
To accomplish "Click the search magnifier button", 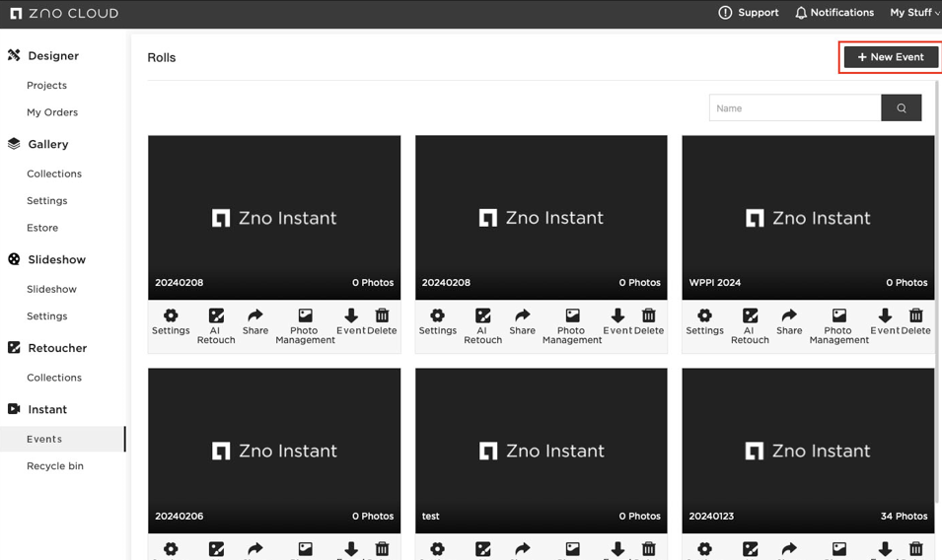I will click(902, 108).
